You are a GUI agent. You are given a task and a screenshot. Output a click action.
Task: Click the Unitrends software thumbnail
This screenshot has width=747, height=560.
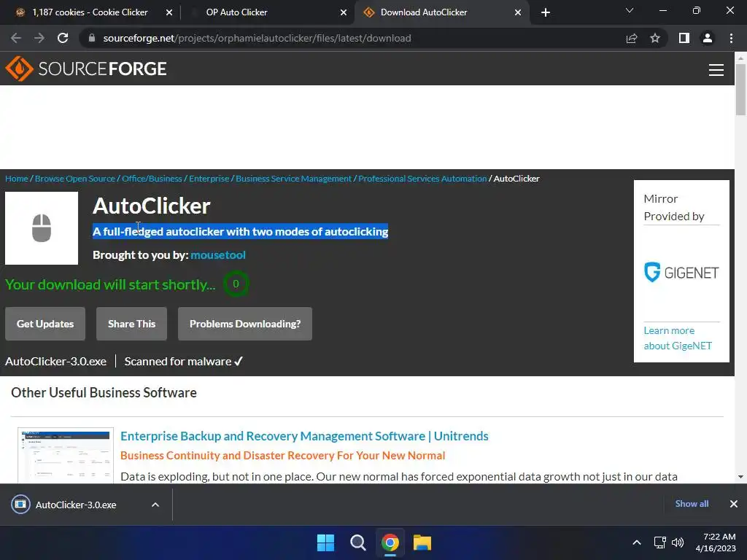coord(65,456)
